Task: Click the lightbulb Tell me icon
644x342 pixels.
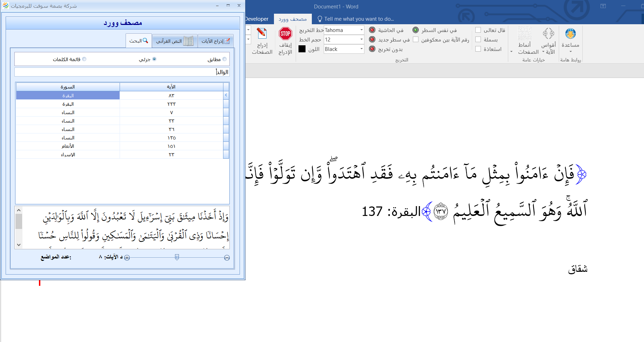Action: (x=320, y=19)
